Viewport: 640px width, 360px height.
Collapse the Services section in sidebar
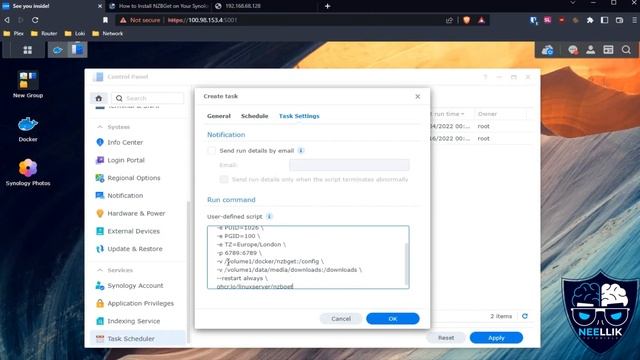click(100, 270)
